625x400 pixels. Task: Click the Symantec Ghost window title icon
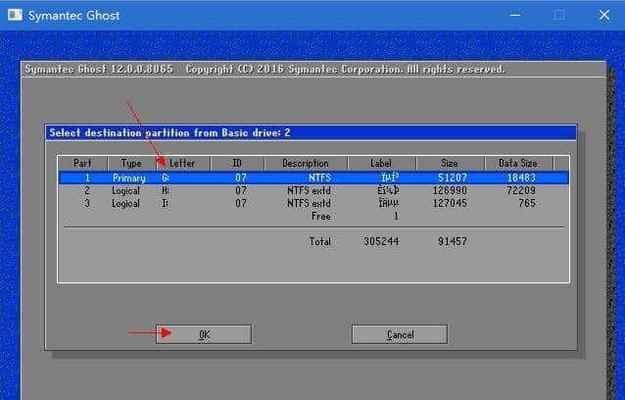pyautogui.click(x=15, y=15)
